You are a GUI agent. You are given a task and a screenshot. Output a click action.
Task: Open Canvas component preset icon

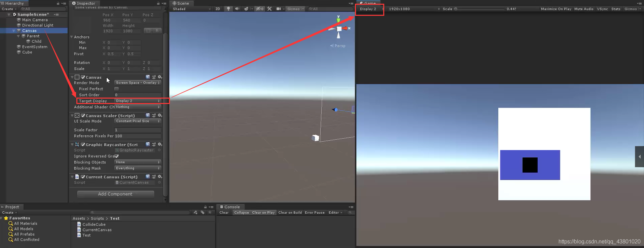pyautogui.click(x=154, y=77)
